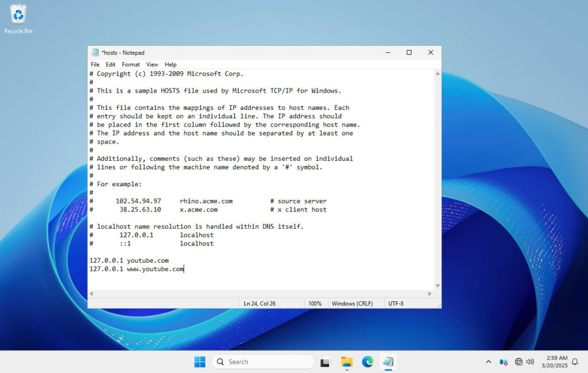Screen dimensions: 588x373
Task: Click the 'localhost name resolution' comment line
Action: pyautogui.click(x=196, y=226)
